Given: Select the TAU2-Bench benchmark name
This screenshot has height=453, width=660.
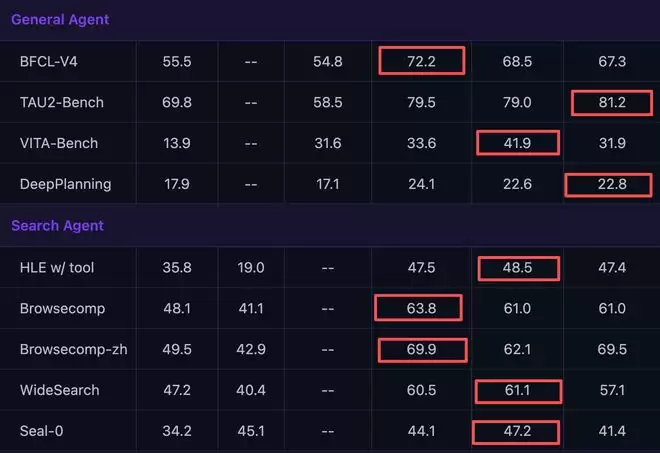Looking at the screenshot, I should [62, 102].
